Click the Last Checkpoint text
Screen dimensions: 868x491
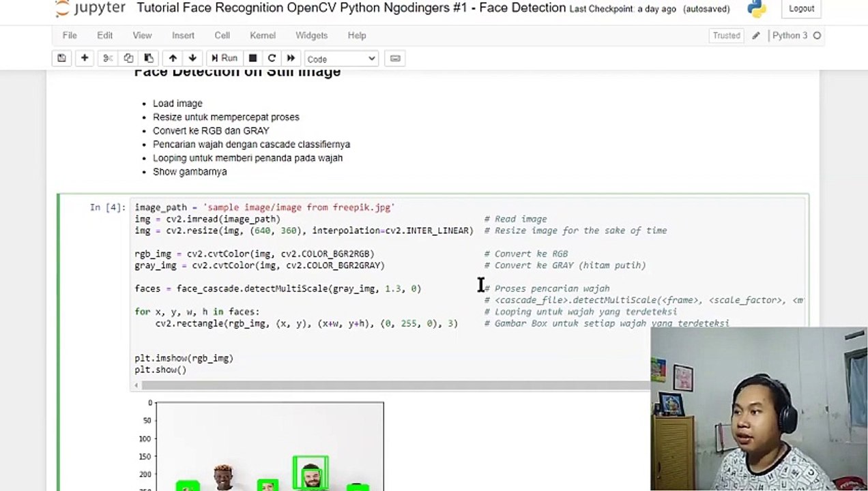pyautogui.click(x=623, y=9)
